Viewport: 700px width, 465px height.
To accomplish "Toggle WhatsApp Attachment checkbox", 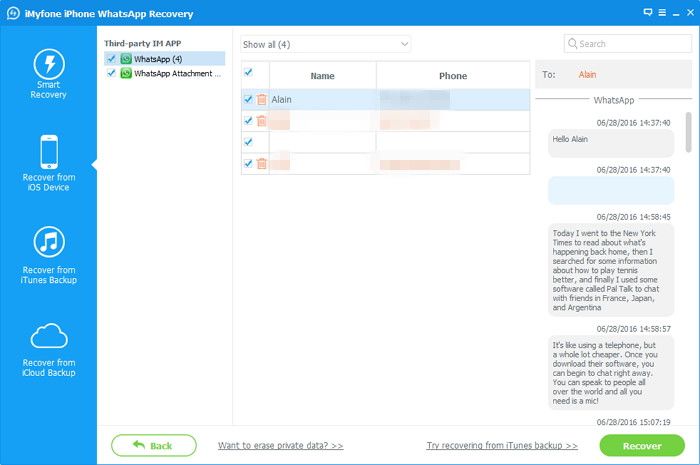I will click(112, 73).
